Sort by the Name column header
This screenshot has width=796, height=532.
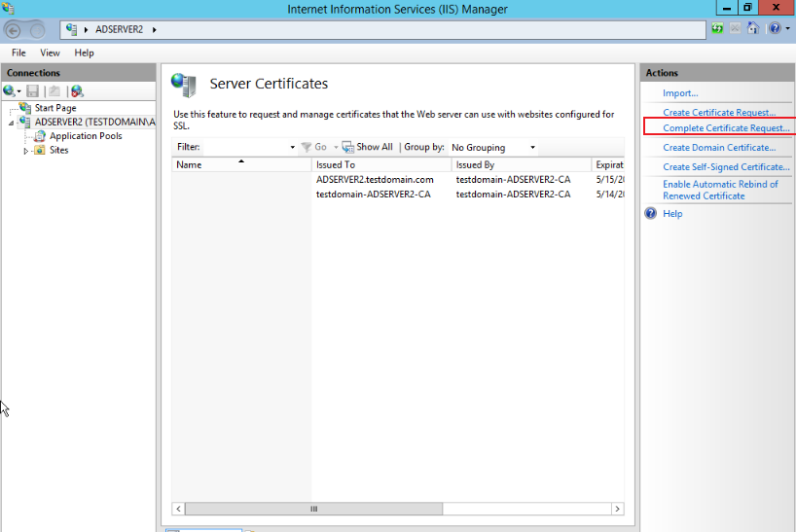pos(241,164)
